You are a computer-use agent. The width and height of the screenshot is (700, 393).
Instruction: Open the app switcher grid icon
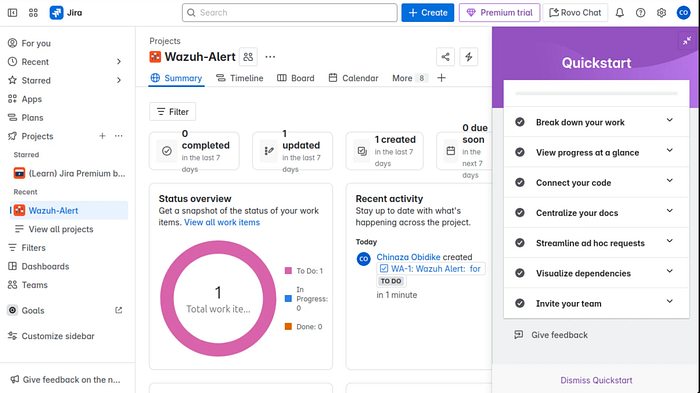pyautogui.click(x=33, y=13)
